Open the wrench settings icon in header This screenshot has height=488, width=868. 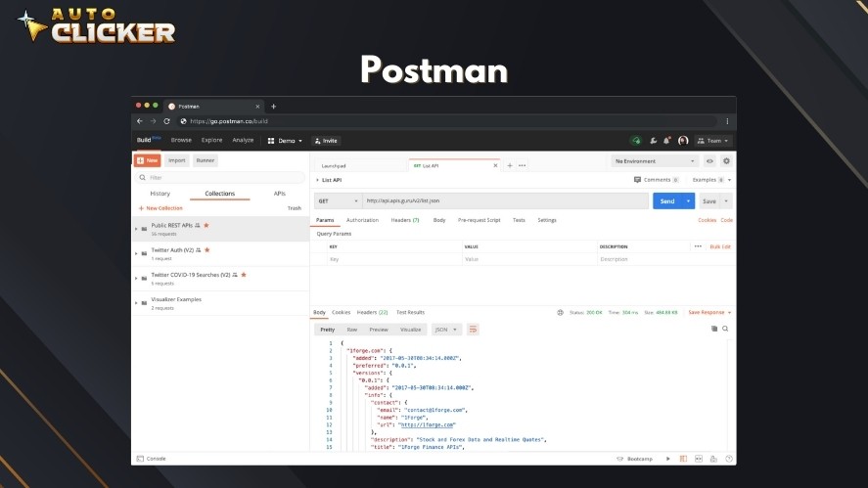pyautogui.click(x=654, y=141)
